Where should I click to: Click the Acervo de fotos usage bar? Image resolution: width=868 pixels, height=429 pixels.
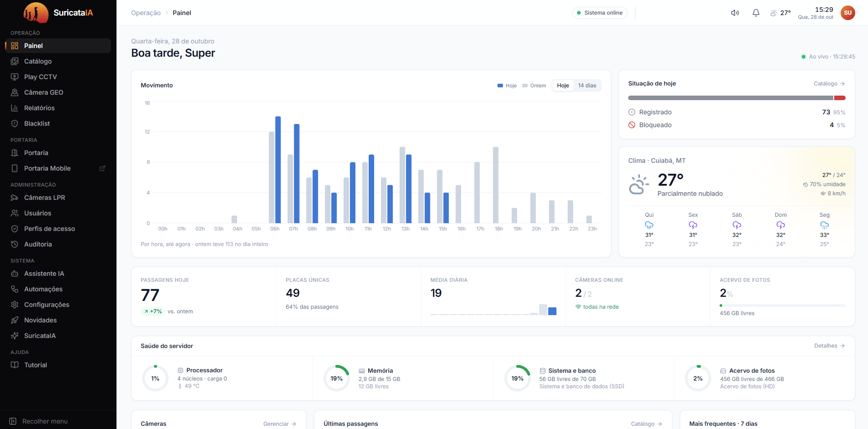pos(783,306)
